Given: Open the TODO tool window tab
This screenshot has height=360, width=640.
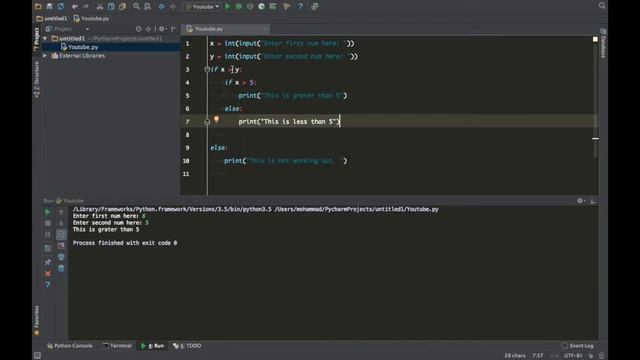Looking at the screenshot, I should [187, 346].
